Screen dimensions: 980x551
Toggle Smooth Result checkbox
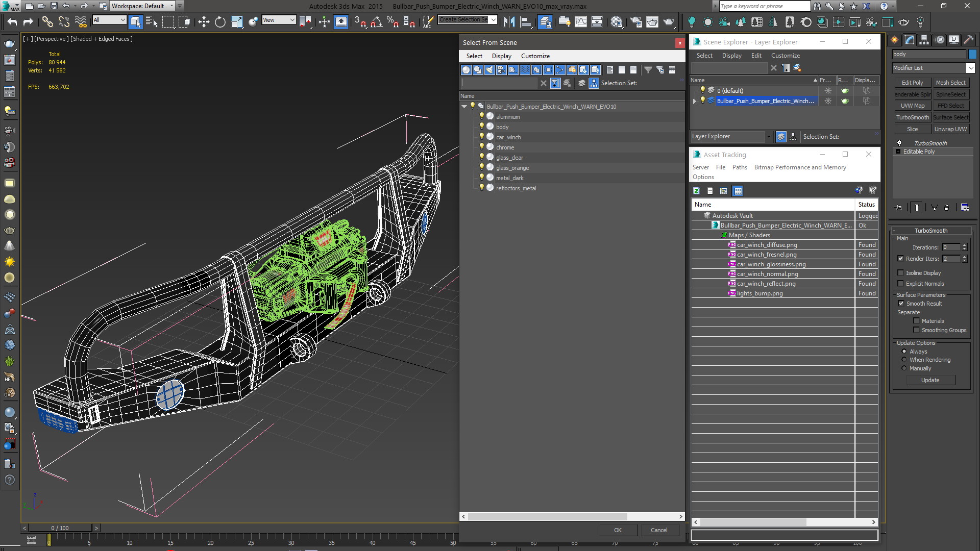tap(901, 304)
